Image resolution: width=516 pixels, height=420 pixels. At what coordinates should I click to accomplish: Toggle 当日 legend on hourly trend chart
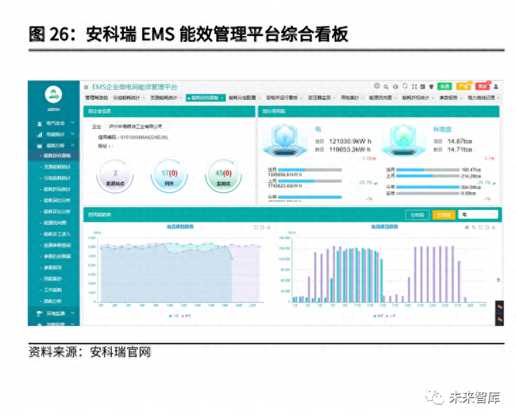click(x=174, y=316)
